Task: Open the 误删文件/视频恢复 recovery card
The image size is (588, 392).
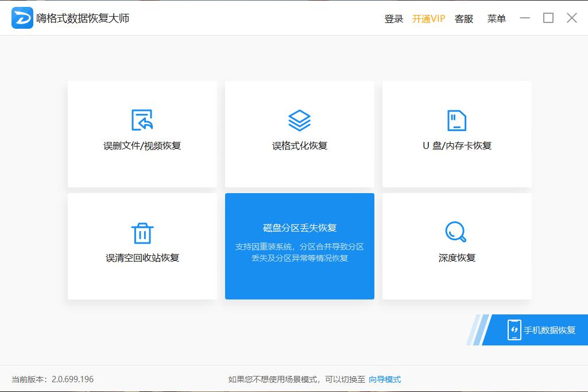Action: 142,134
